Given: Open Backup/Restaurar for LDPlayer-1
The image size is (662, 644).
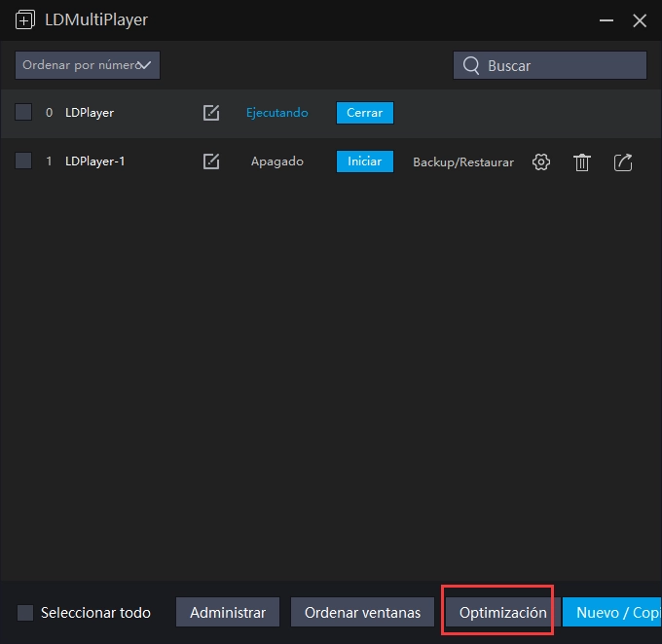Looking at the screenshot, I should tap(463, 162).
